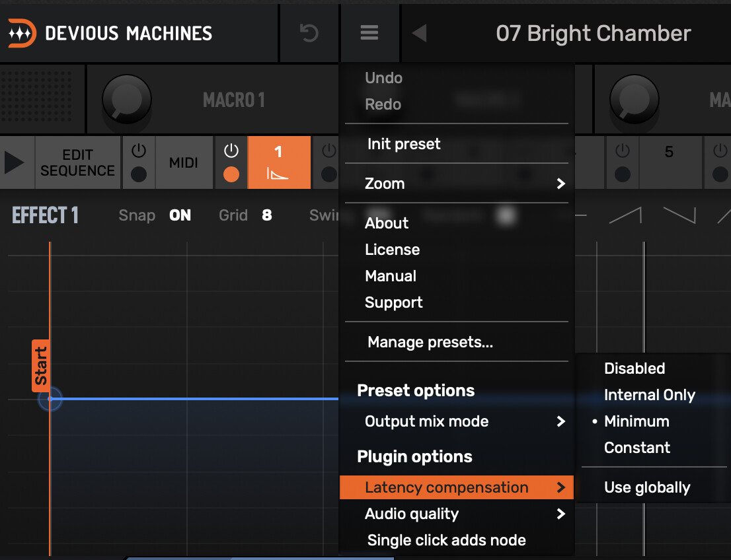Click the orange Start marker
Viewport: 731px width, 560px height.
[x=40, y=365]
